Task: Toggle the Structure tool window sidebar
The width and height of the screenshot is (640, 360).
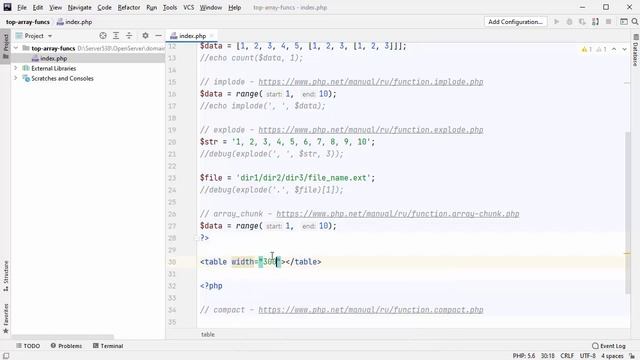Action: tap(6, 276)
